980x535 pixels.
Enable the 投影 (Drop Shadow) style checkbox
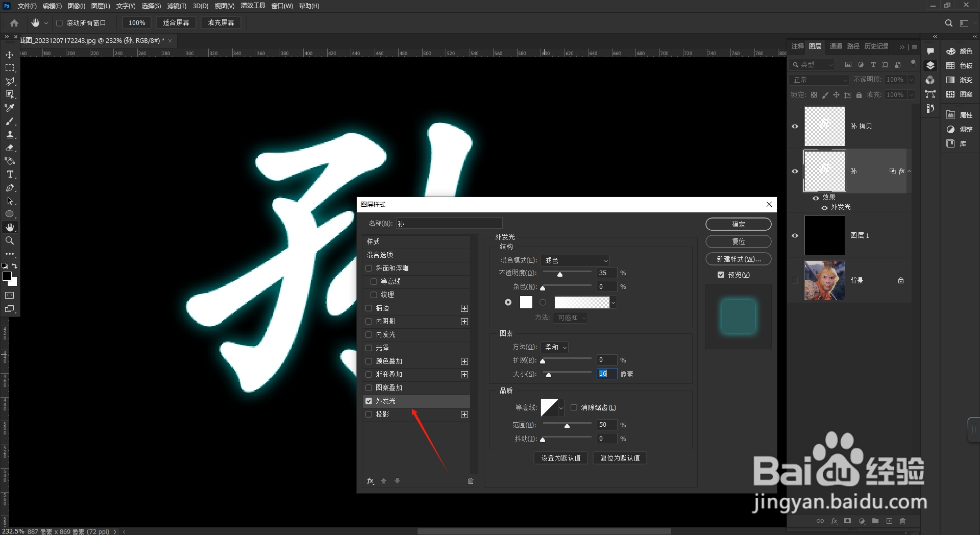pyautogui.click(x=370, y=414)
